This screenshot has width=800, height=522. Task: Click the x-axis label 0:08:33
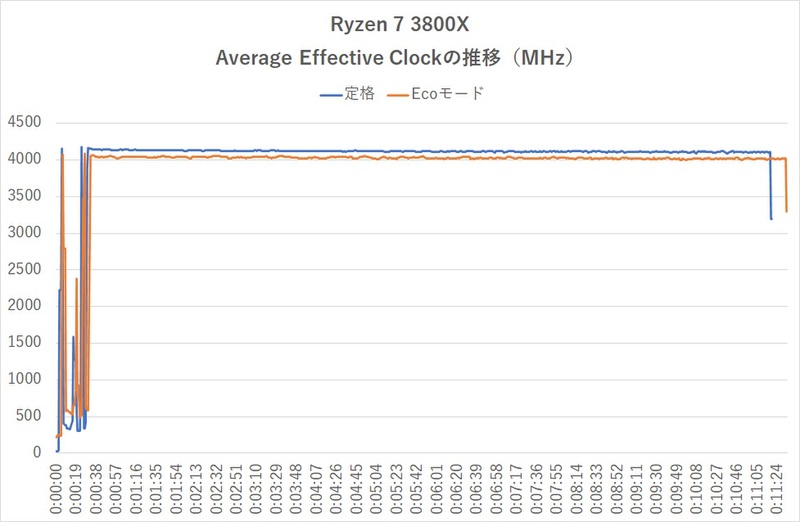pos(596,489)
